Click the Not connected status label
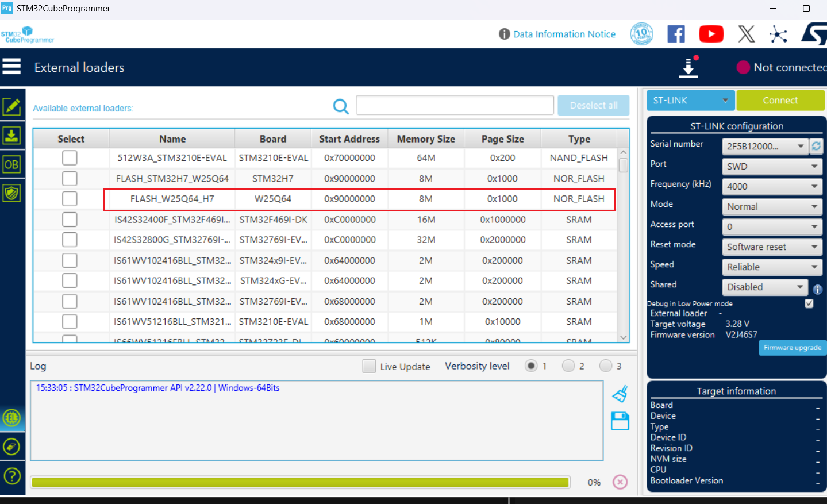The image size is (827, 504). coord(790,68)
